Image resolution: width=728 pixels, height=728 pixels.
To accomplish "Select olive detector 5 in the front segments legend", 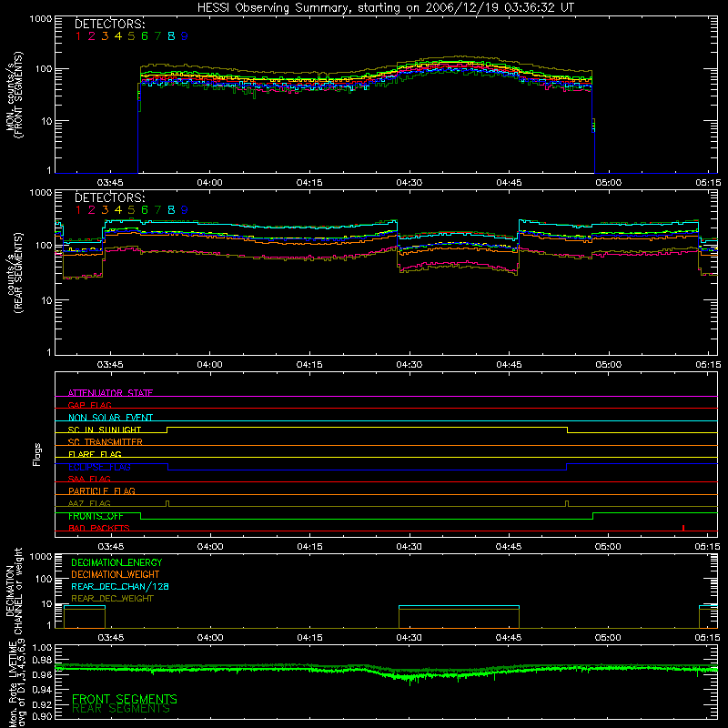I will click(x=131, y=36).
